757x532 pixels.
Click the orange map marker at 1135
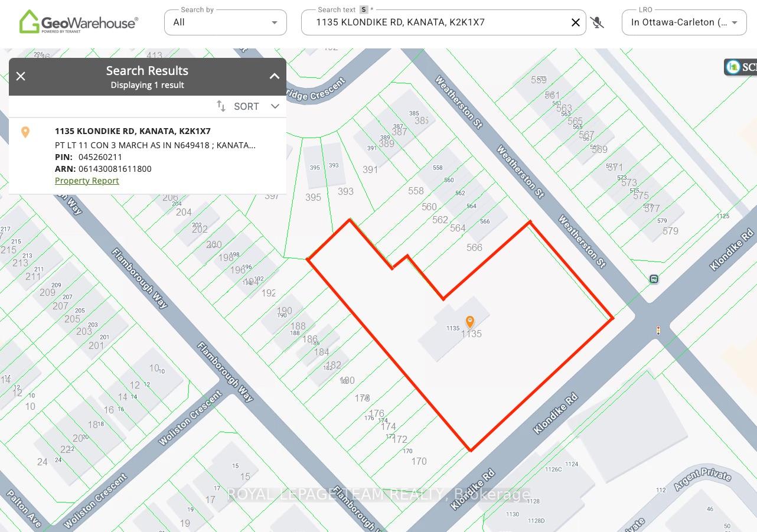pyautogui.click(x=470, y=322)
